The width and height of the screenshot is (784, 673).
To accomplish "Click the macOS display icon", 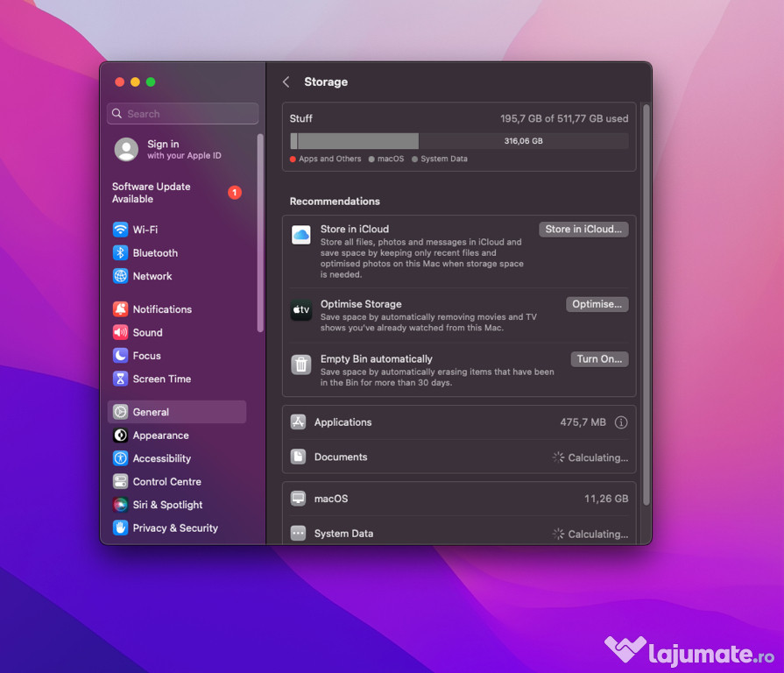I will click(299, 499).
